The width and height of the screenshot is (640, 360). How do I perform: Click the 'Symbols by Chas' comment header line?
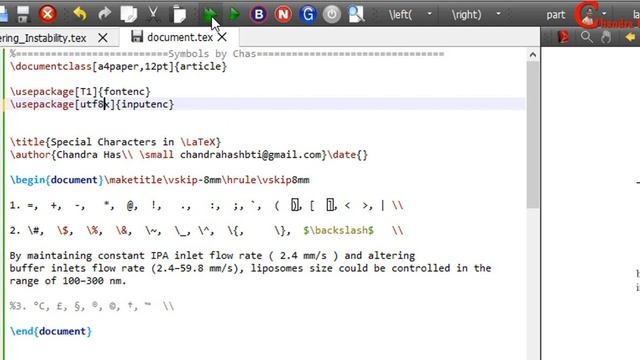(x=227, y=54)
